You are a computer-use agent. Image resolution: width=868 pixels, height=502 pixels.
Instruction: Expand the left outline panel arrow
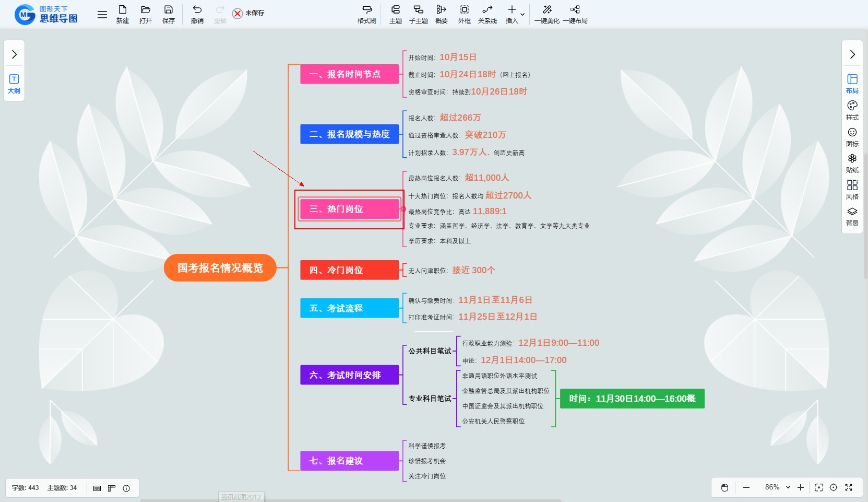14,54
